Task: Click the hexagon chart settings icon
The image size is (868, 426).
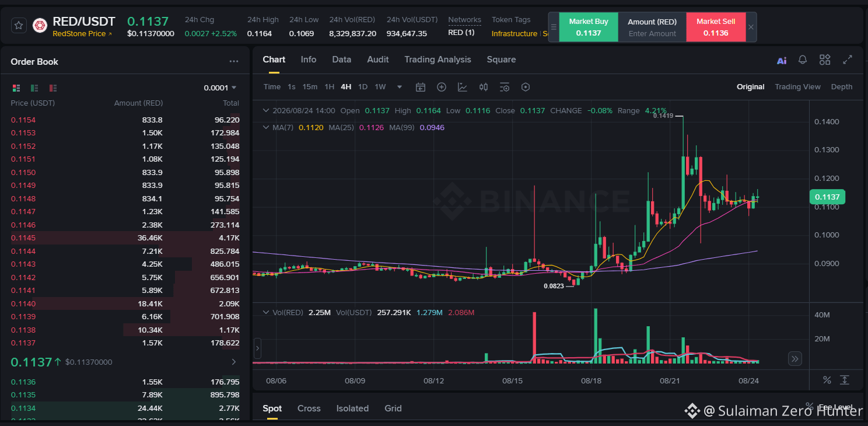Action: tap(526, 87)
